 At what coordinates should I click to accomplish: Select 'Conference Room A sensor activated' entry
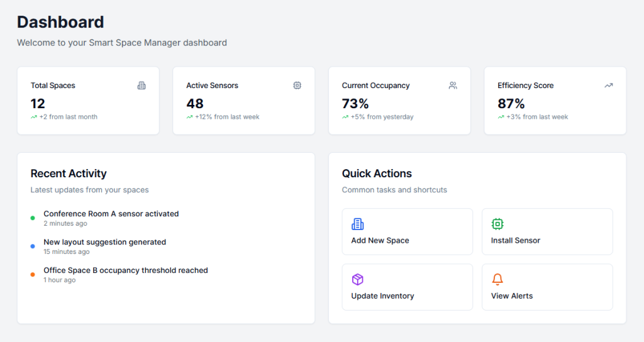click(111, 214)
